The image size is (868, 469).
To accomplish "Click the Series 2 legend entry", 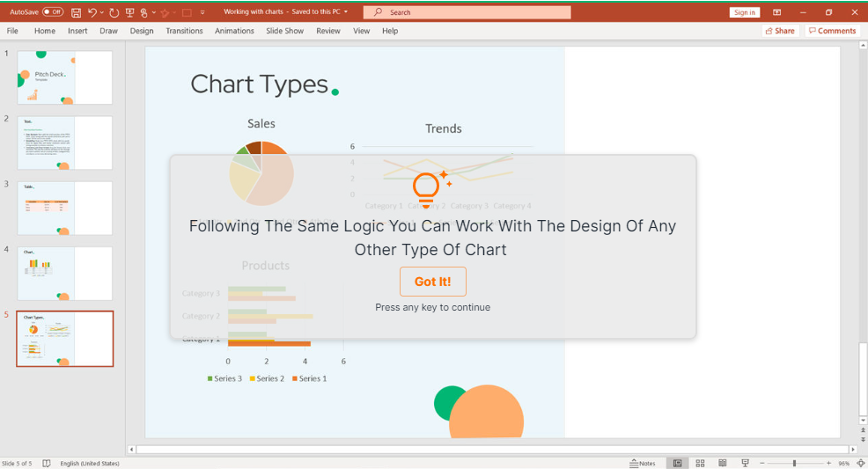I will click(267, 378).
